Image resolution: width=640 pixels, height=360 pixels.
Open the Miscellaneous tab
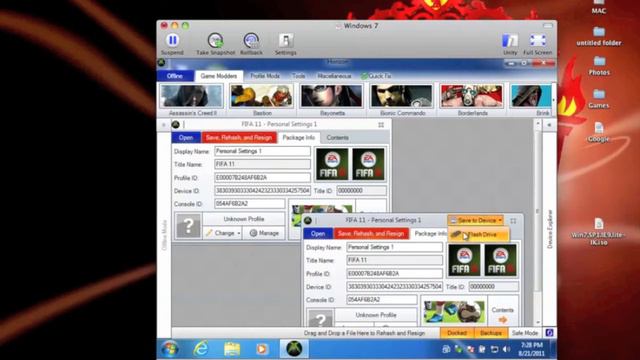point(334,76)
